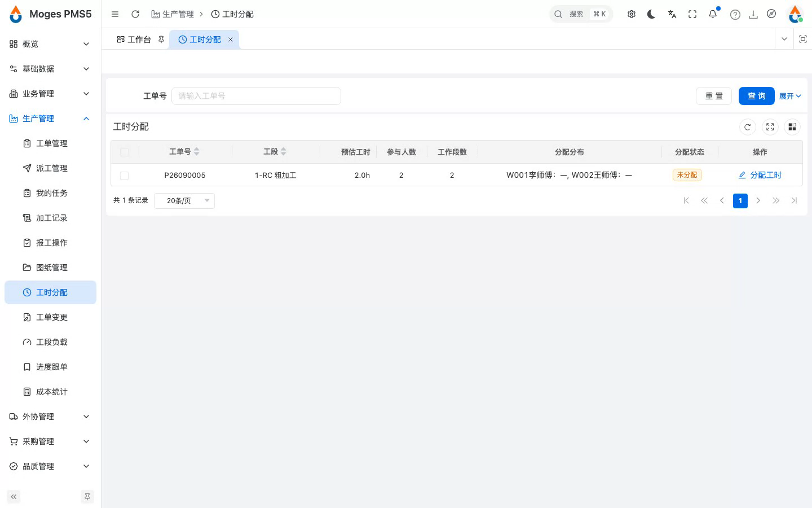Expand more filters with 展开

pyautogui.click(x=790, y=96)
